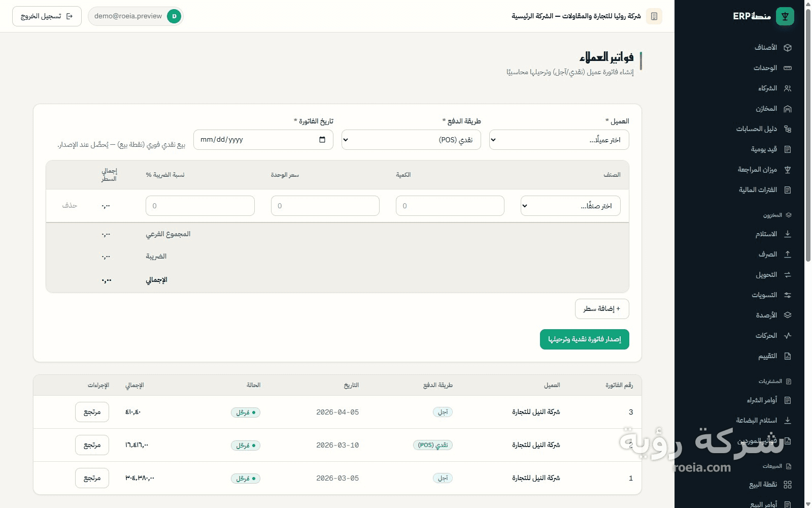Click the company building icon in header
The image size is (812, 508).
[x=654, y=16]
